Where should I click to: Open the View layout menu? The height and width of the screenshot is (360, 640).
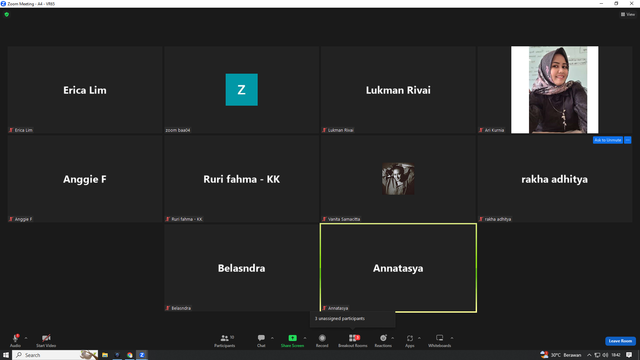coord(628,14)
